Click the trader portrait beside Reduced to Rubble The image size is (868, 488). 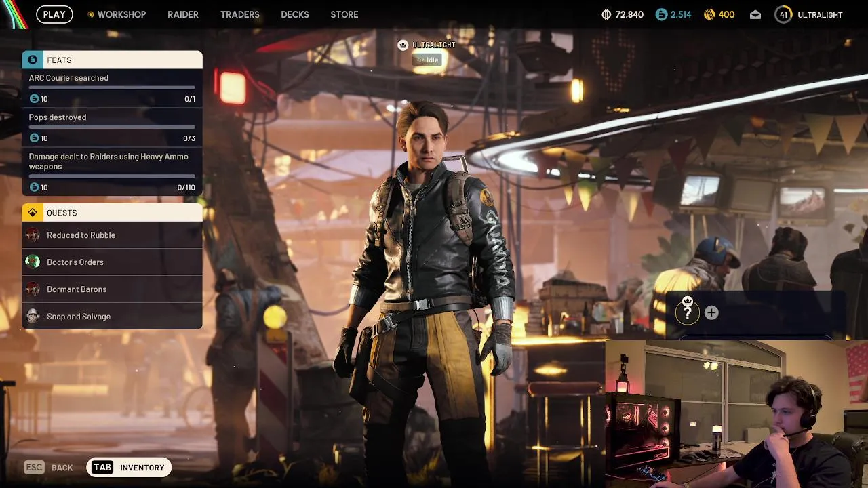tap(33, 235)
